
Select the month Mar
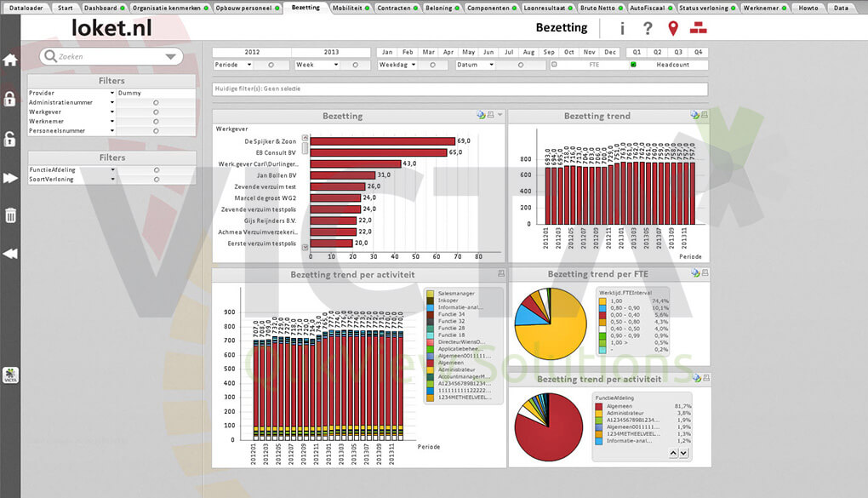click(x=428, y=52)
